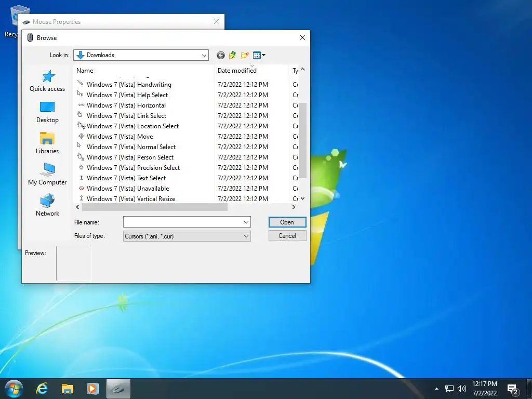Open the media player taskbar icon
The image size is (532, 399).
click(x=92, y=389)
